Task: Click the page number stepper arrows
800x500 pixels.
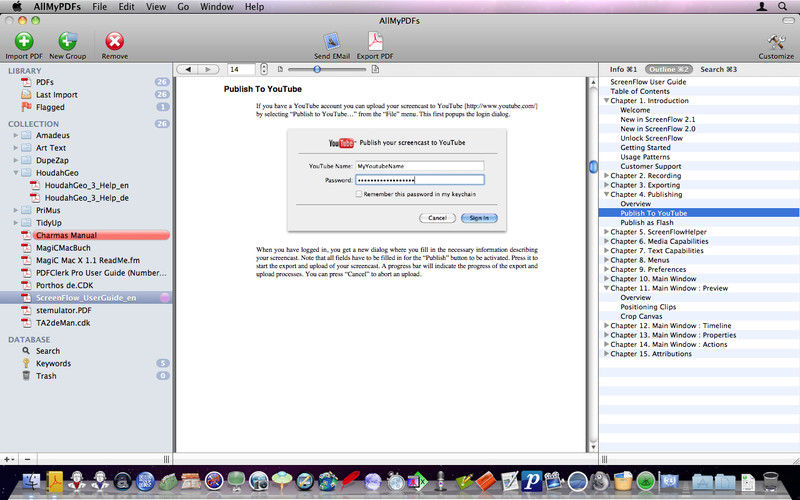Action: click(x=263, y=69)
